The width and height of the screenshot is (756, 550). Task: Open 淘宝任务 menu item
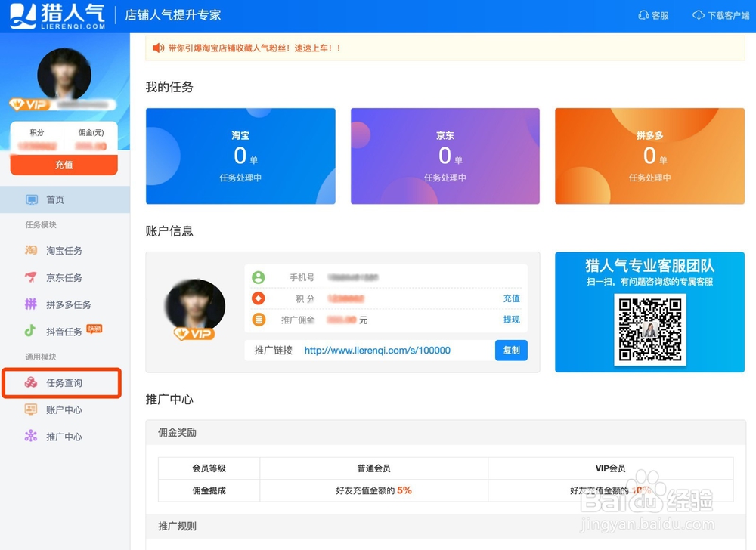(65, 250)
